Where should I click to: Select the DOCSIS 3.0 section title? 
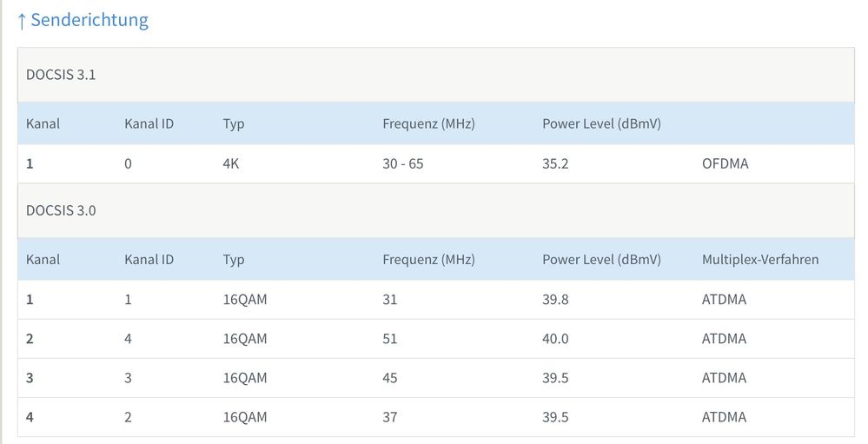click(61, 210)
